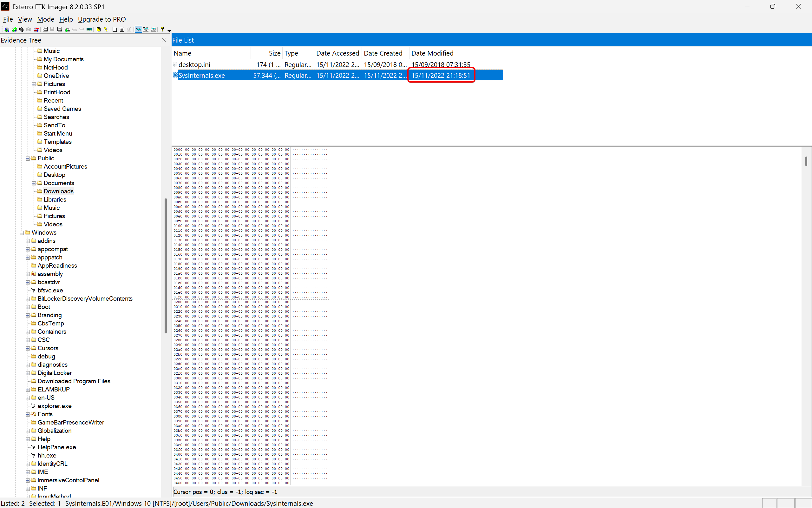Select SysInternals.exe in the file list
The image size is (812, 508).
(x=202, y=75)
